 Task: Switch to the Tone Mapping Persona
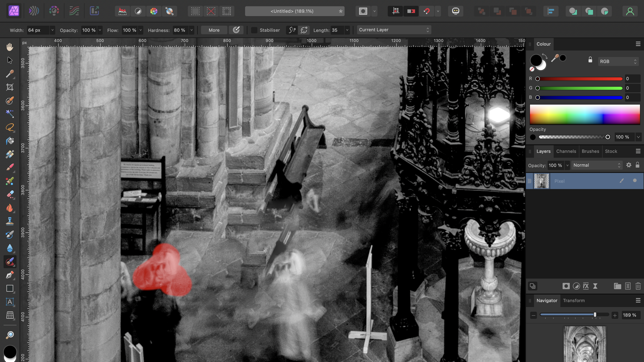point(74,11)
